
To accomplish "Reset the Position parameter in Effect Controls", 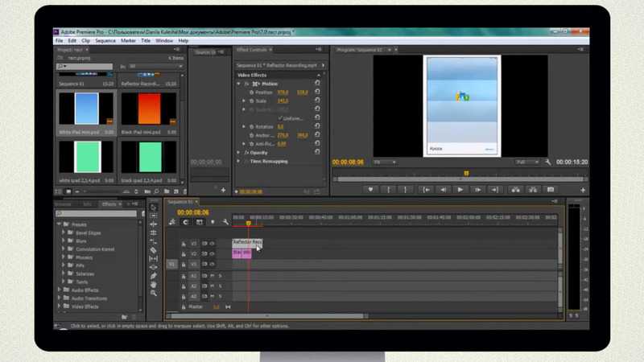I will [318, 92].
